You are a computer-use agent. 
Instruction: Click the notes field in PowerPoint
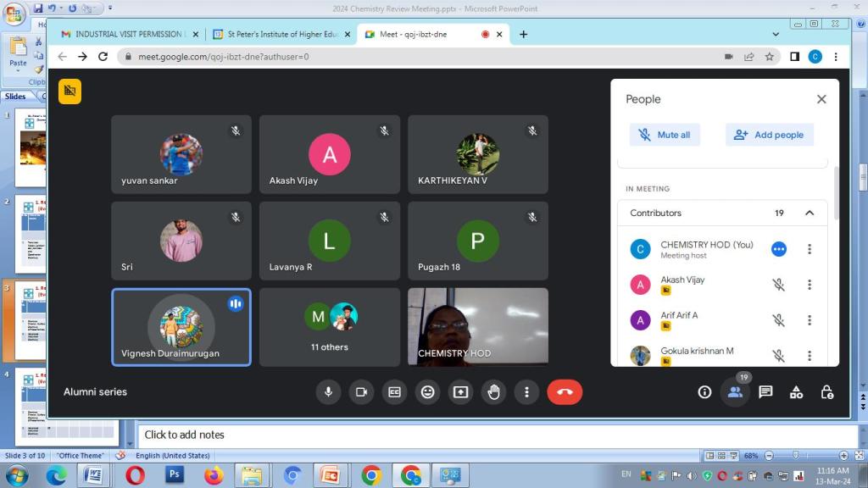click(492, 435)
